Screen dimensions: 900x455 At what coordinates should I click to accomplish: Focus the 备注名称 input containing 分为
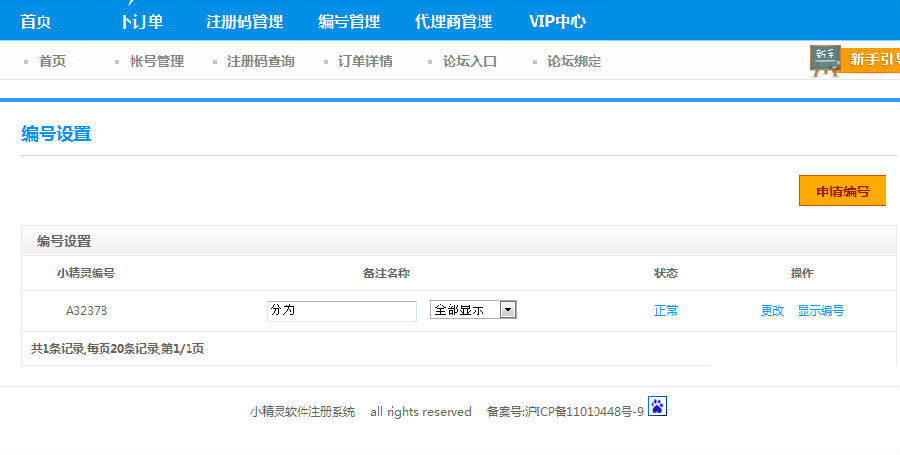click(x=342, y=311)
